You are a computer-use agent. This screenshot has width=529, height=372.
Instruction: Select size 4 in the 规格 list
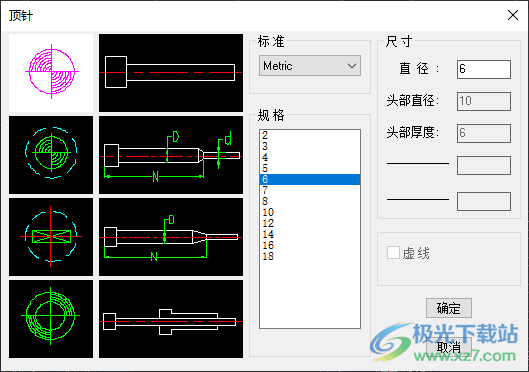[310, 157]
